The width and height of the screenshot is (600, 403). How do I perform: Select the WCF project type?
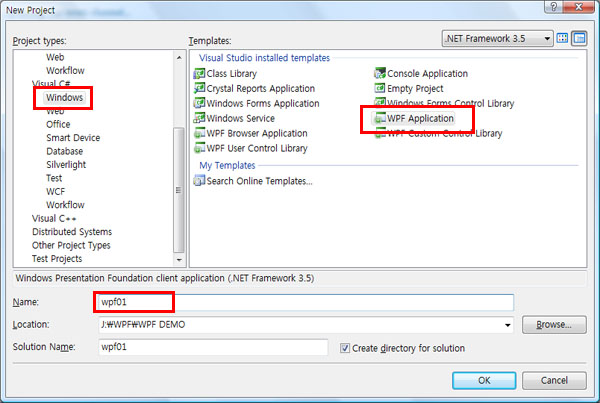(55, 191)
